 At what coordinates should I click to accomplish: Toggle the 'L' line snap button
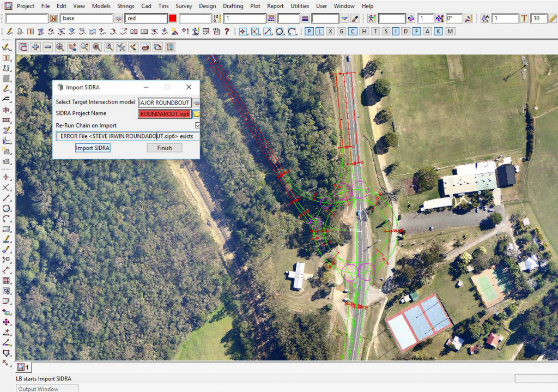320,32
